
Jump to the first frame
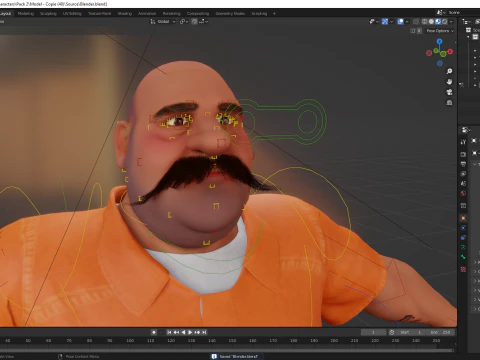click(x=169, y=332)
